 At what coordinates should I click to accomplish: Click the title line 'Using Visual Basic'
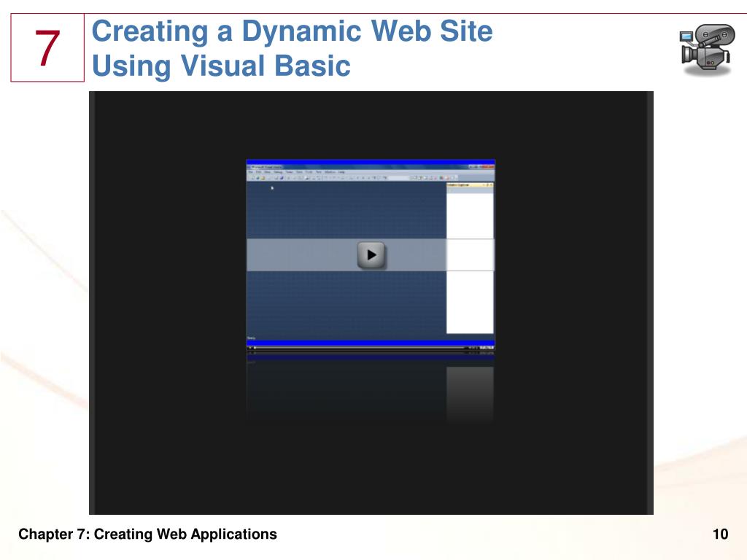[x=221, y=65]
